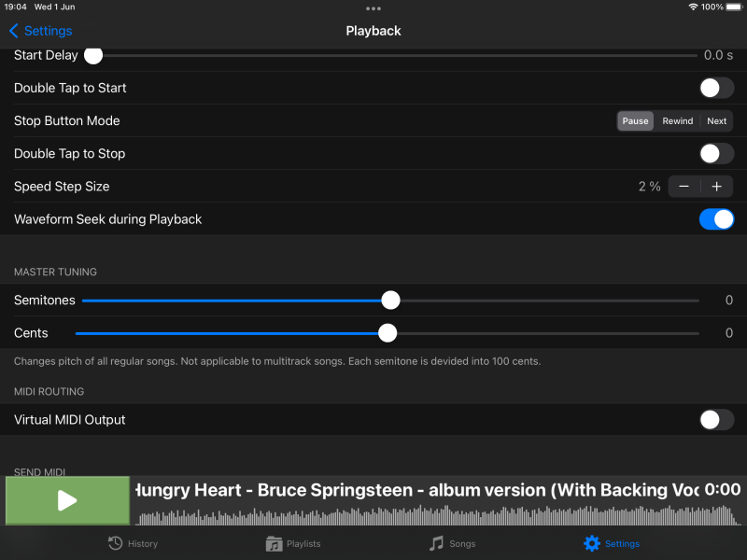
Task: Disable Waveform Seek during Playback
Action: (x=716, y=219)
